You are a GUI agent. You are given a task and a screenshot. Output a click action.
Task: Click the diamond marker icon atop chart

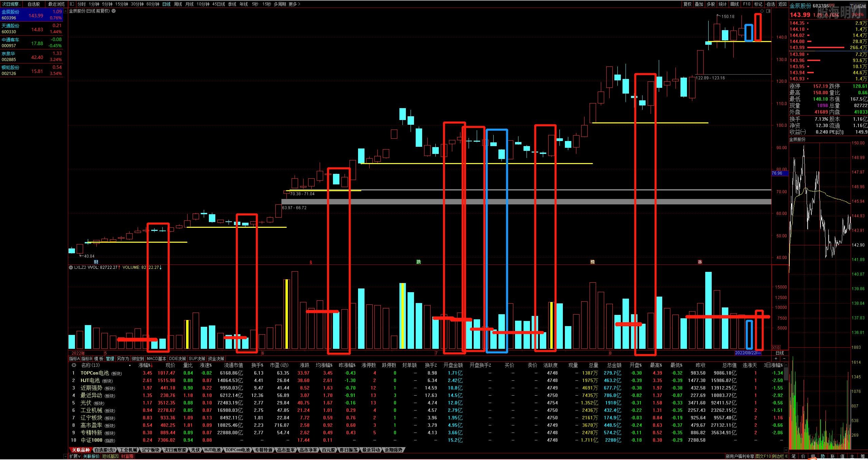762,11
